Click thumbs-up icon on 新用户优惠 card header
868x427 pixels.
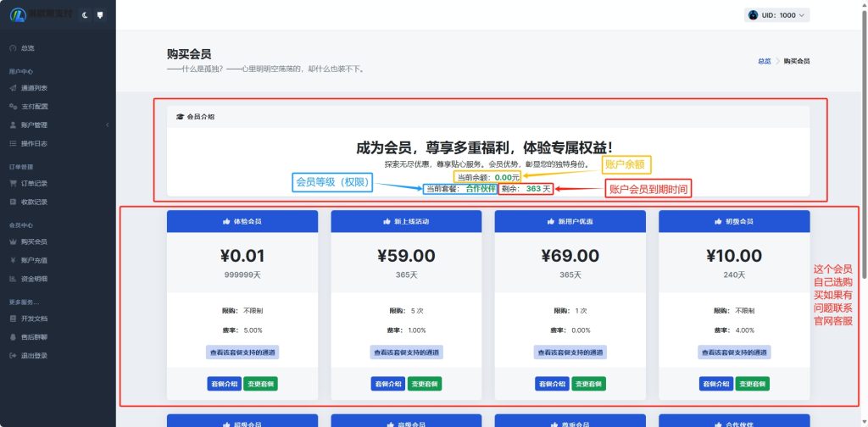551,221
